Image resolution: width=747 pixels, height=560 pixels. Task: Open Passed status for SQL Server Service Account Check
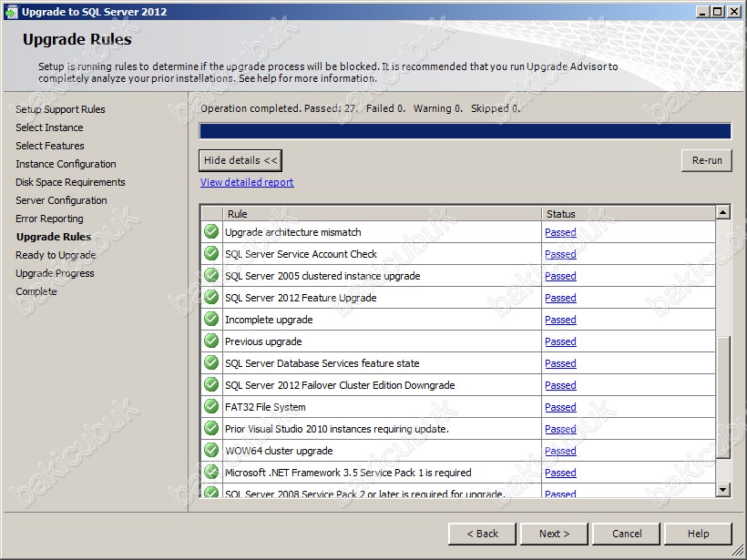560,254
